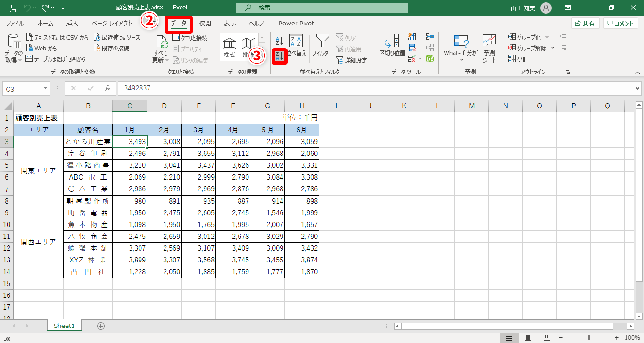
Task: Click the horizontal scrollbar right arrow
Action: pos(630,326)
